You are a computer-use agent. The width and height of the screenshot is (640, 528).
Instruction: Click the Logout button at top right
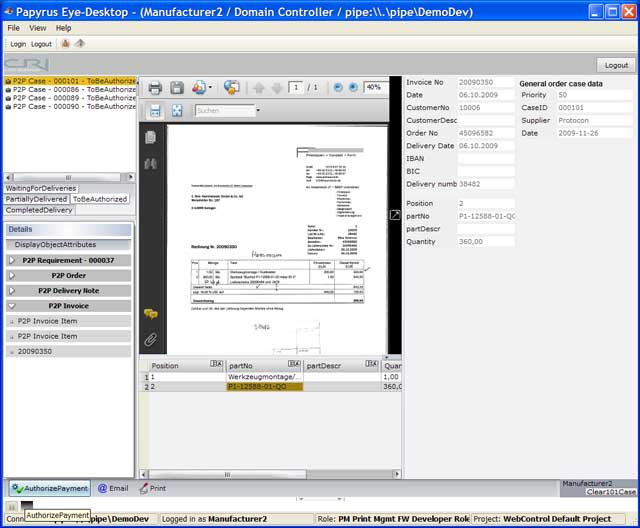[x=616, y=65]
